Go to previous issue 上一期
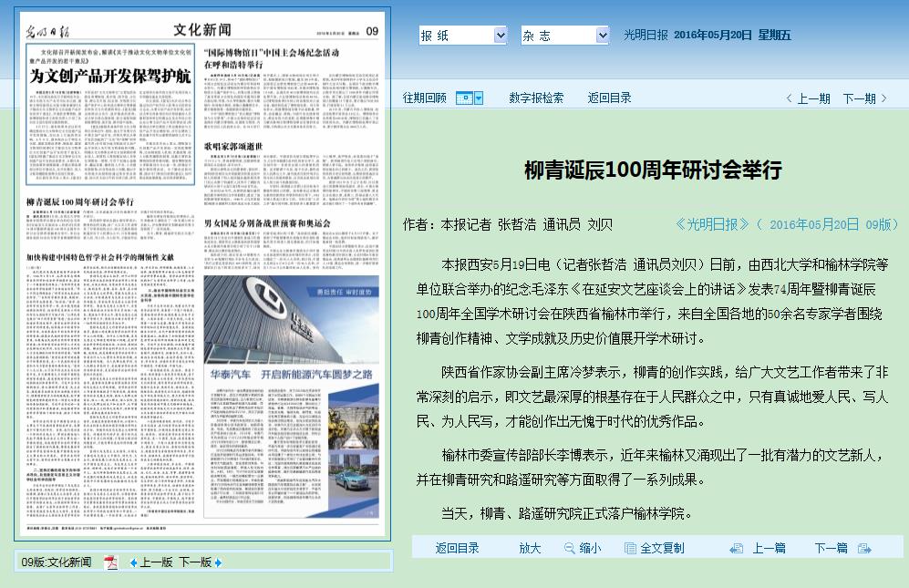This screenshot has width=909, height=588. click(814, 98)
